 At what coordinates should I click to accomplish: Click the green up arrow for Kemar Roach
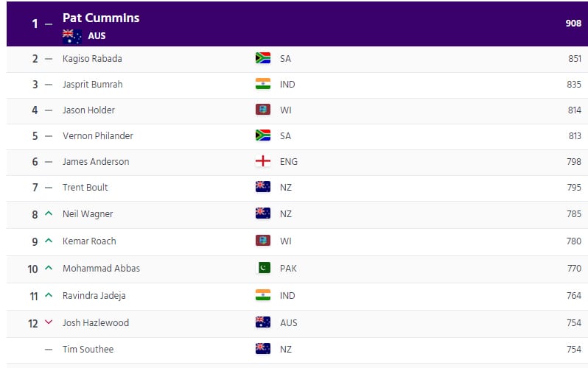coord(49,241)
